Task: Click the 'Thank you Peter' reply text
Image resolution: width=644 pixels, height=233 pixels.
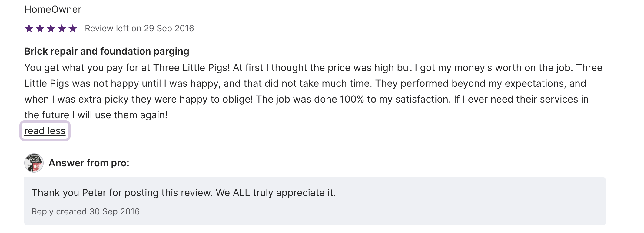Action: [184, 193]
